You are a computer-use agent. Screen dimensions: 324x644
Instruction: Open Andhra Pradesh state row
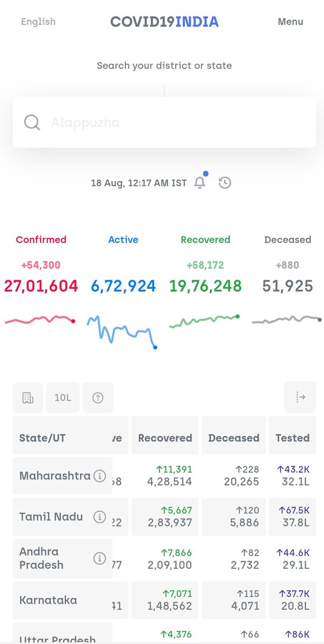[x=164, y=558]
